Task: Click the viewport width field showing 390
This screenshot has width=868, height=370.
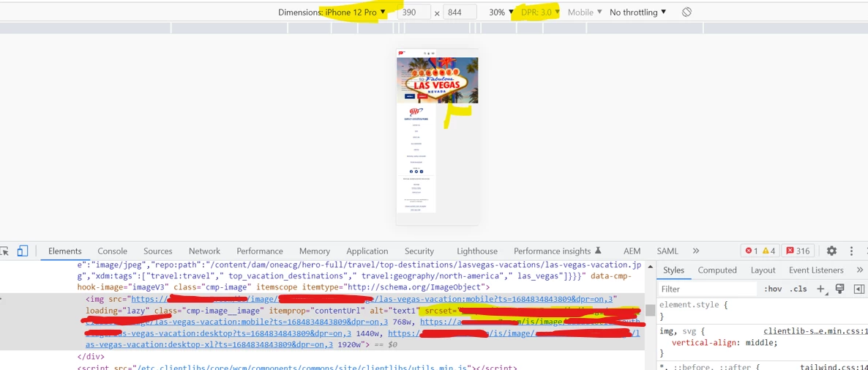Action: (414, 12)
